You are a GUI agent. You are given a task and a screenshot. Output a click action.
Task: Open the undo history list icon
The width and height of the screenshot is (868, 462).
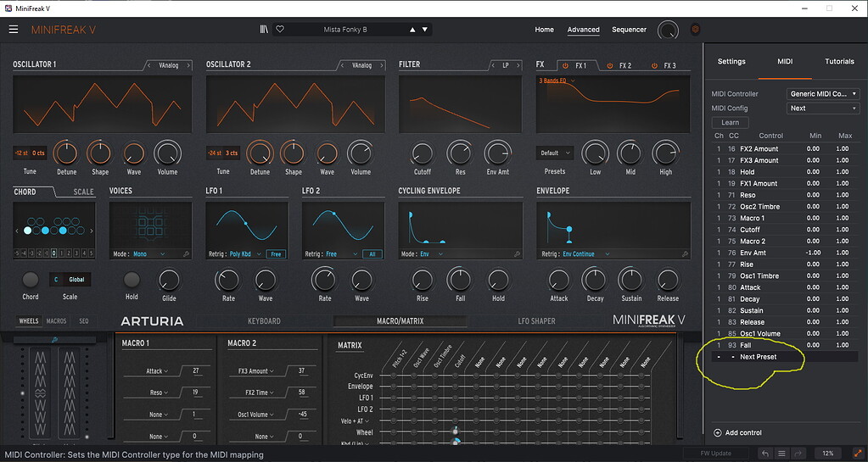pos(781,454)
